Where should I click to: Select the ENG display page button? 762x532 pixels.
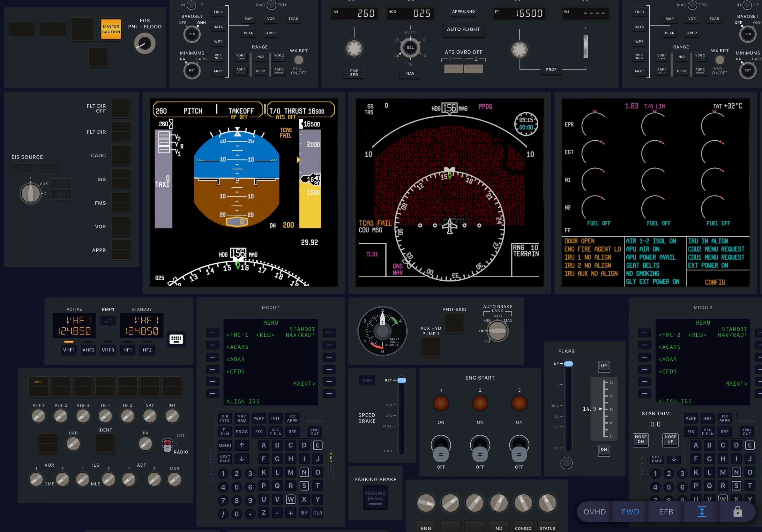coord(426,527)
